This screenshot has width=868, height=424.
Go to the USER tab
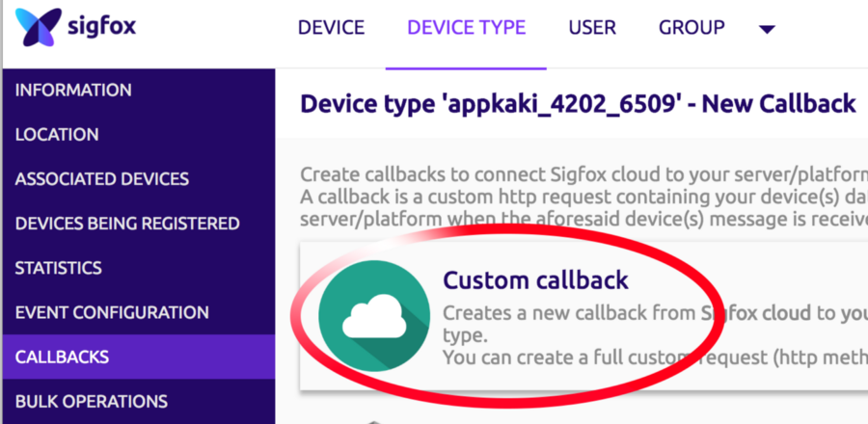(x=592, y=28)
